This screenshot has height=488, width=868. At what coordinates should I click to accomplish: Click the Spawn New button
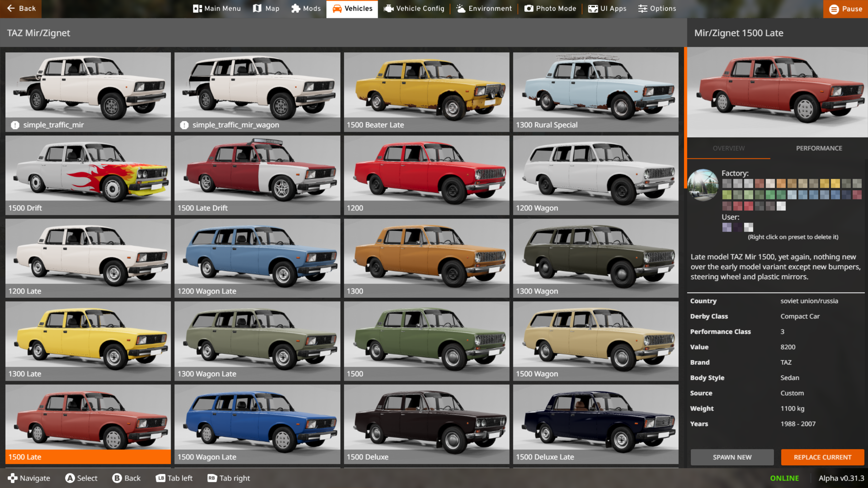click(x=732, y=457)
